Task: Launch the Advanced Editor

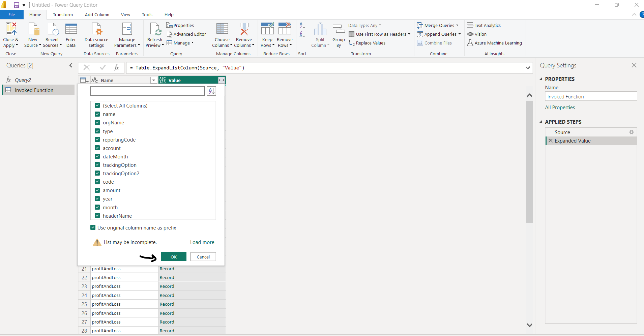Action: click(x=186, y=34)
